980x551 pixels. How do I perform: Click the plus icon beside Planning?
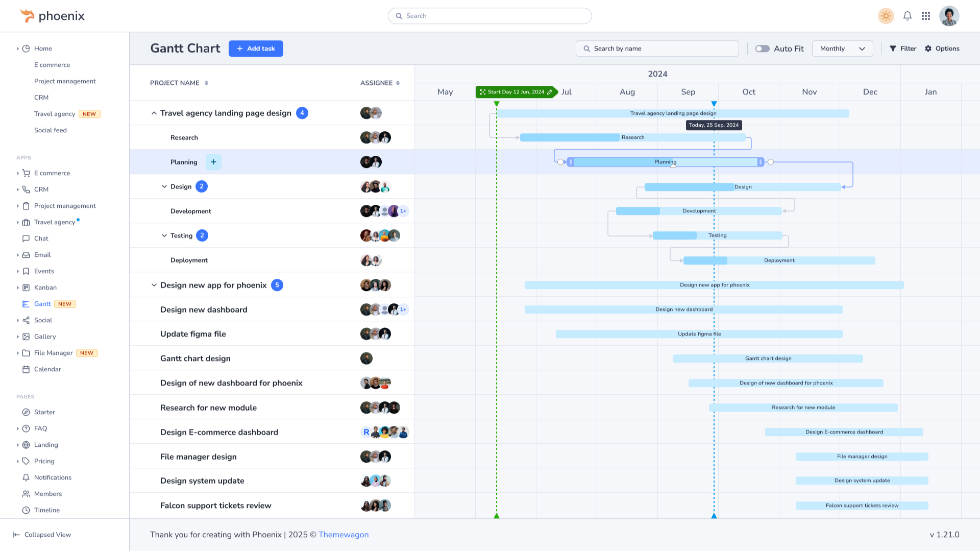[x=213, y=162]
